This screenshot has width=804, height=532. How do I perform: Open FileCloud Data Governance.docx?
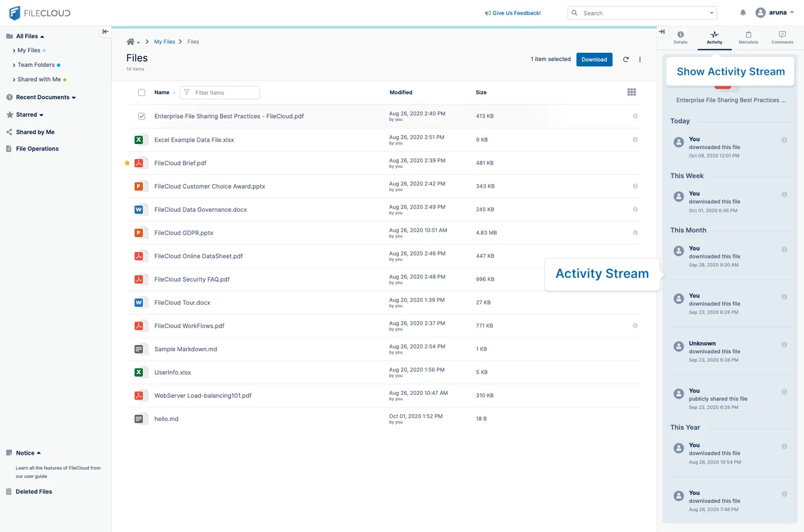[200, 210]
